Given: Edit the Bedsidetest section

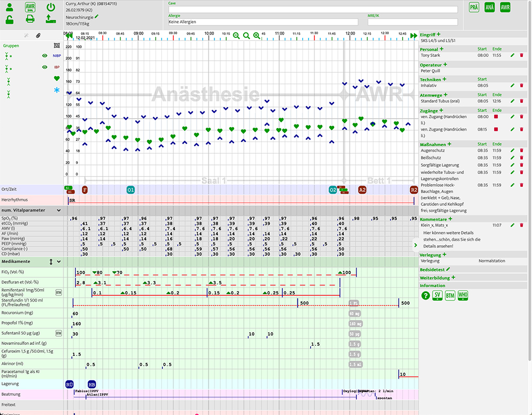Looking at the screenshot, I should point(448,269).
